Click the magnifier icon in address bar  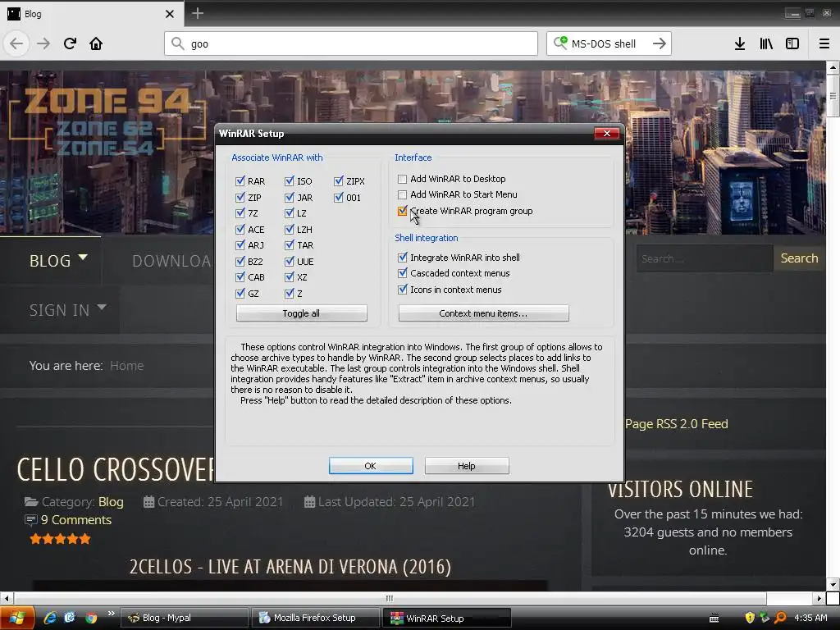point(177,43)
